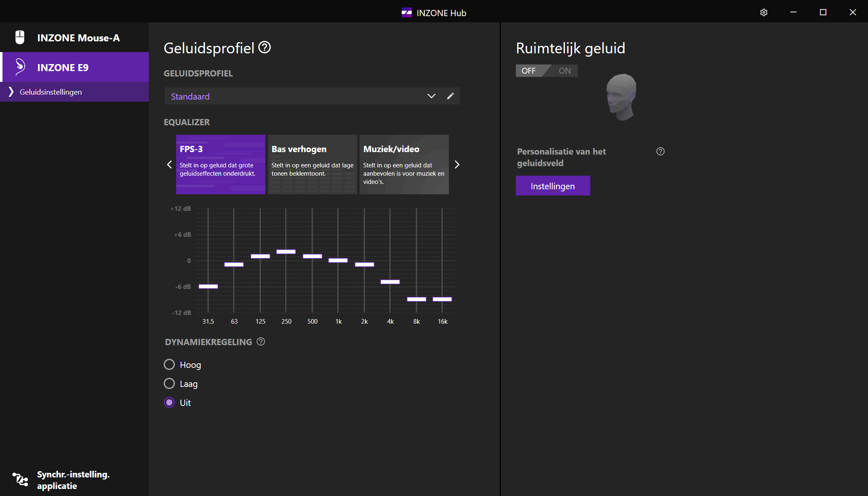The height and width of the screenshot is (496, 868).
Task: Click the help icon next to Geluidsprofiel
Action: [265, 48]
